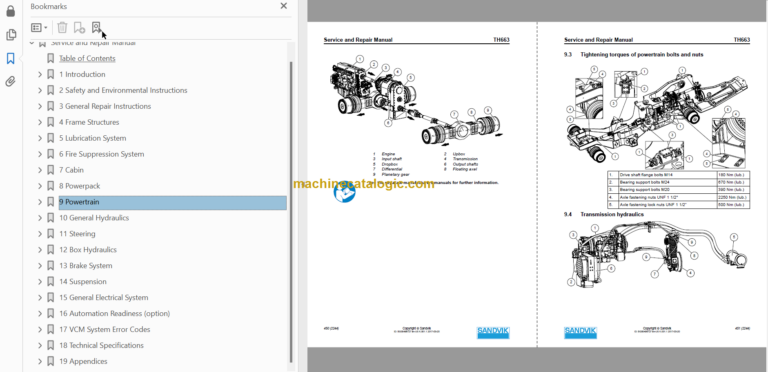768x372 pixels.
Task: Jump to the 19 Appendices bookmark
Action: pyautogui.click(x=83, y=361)
